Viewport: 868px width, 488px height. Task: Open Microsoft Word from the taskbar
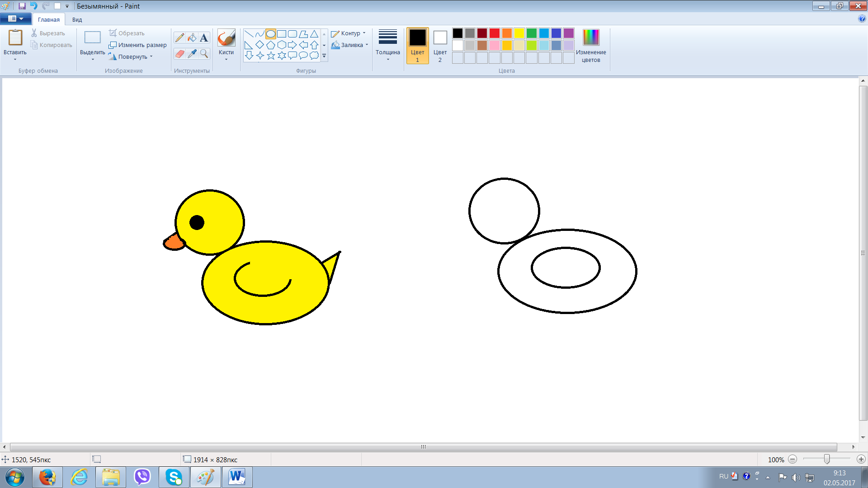tap(237, 477)
